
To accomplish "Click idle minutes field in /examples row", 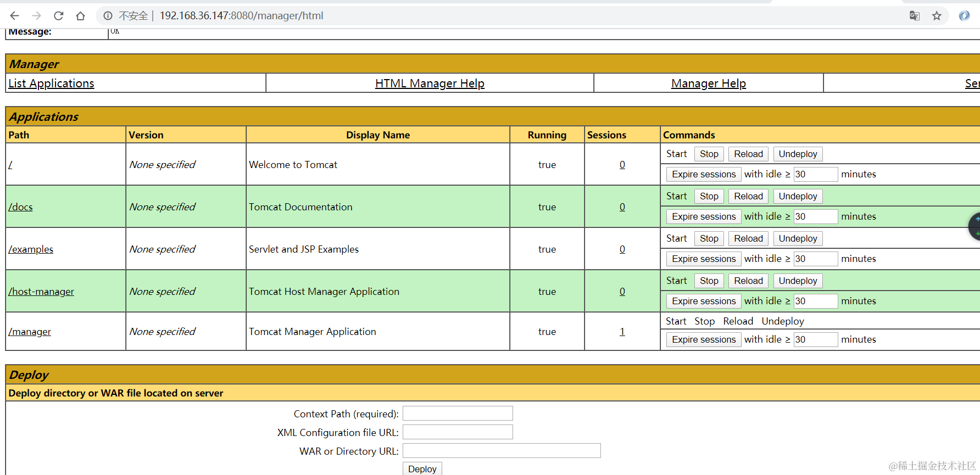I will click(816, 259).
